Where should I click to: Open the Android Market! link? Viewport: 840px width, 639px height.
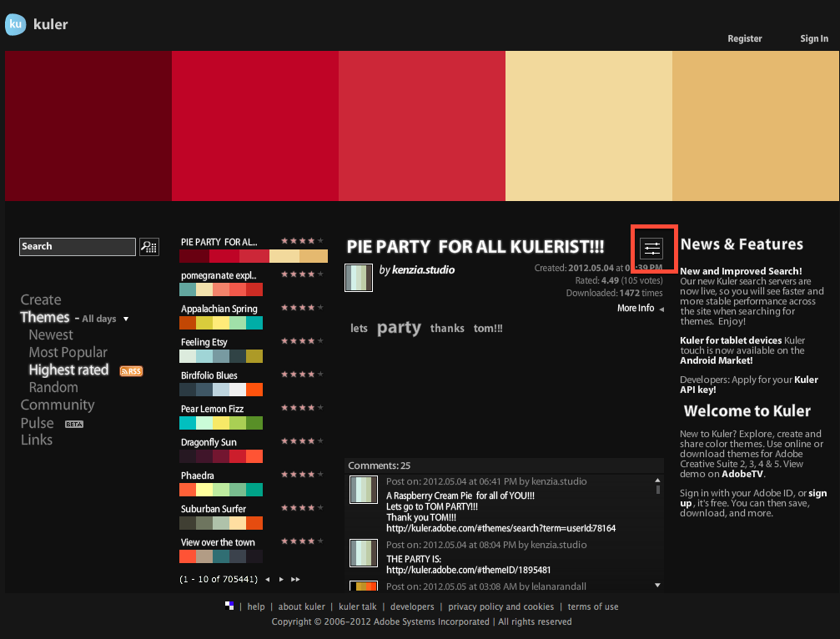717,360
